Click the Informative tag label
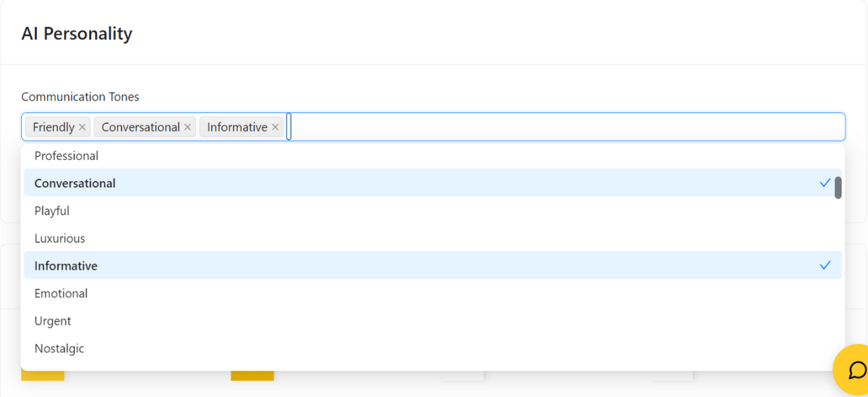This screenshot has height=397, width=868. click(237, 127)
